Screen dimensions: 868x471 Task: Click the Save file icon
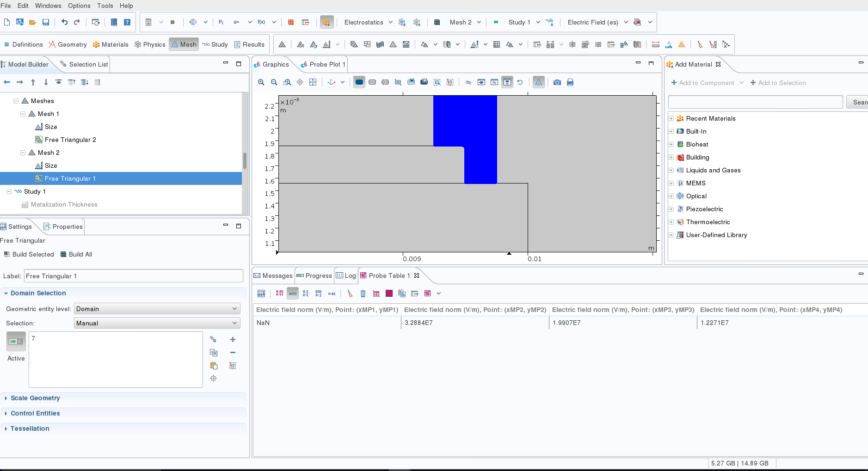tap(46, 22)
